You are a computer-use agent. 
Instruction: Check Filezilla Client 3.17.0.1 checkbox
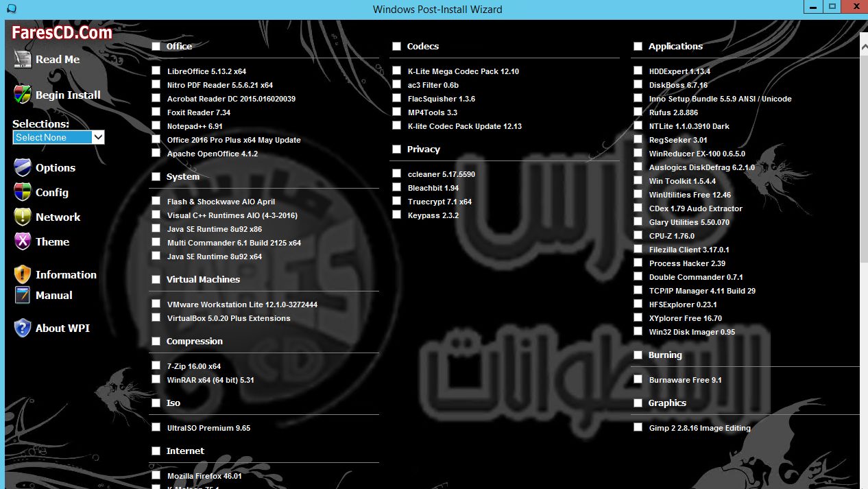[x=638, y=249]
